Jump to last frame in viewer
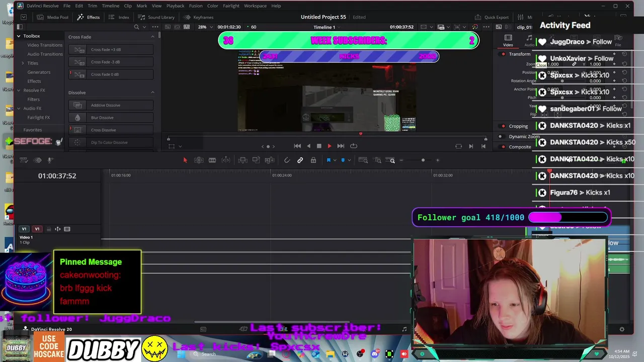The height and width of the screenshot is (362, 644). (341, 146)
